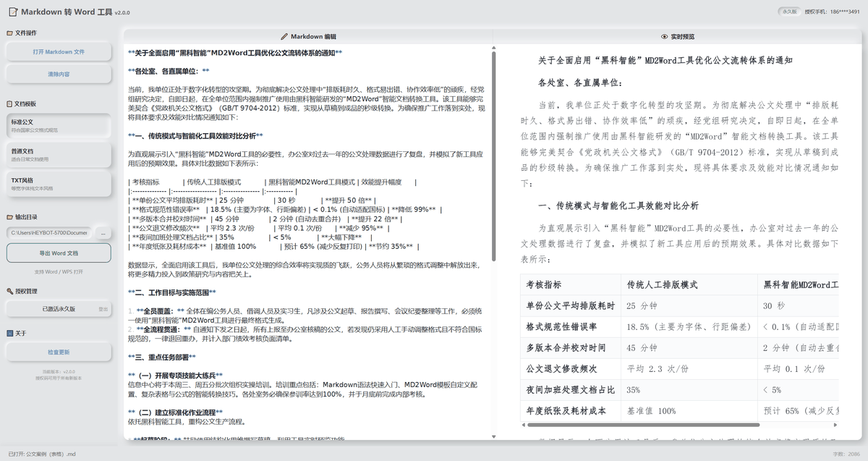Click the app logo icon beside Markdown 转 Word 工具
This screenshot has width=868, height=461.
point(12,12)
